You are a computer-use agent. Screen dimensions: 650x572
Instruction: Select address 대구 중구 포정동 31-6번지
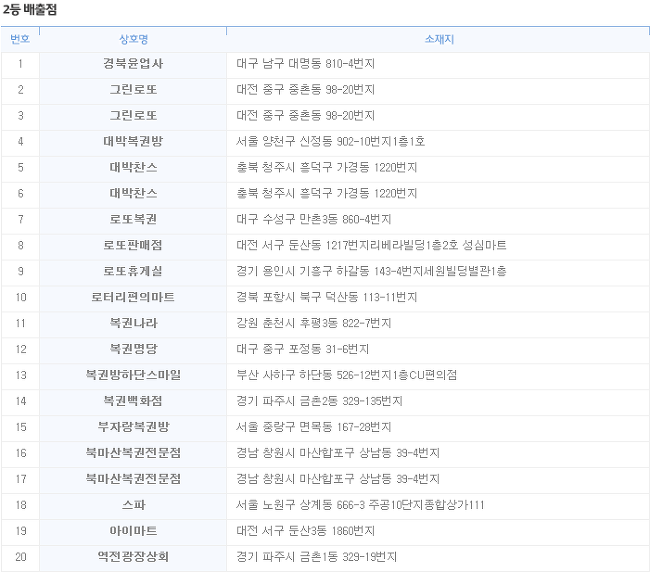(303, 349)
